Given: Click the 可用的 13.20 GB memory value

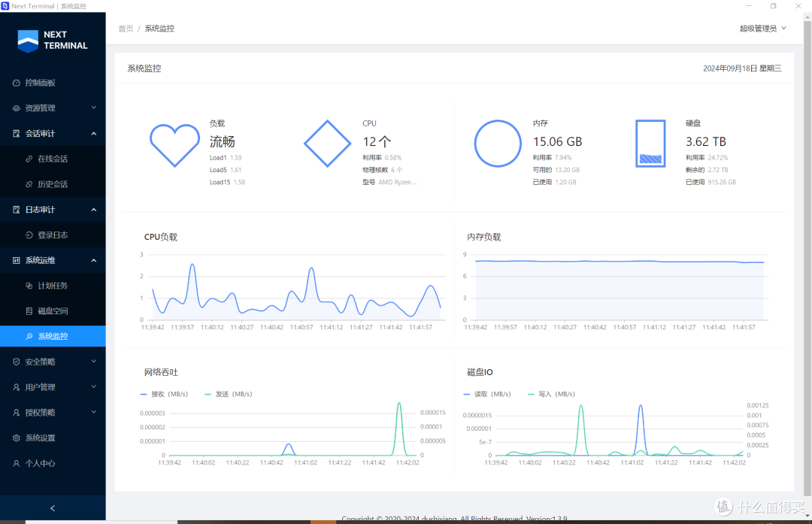Looking at the screenshot, I should [556, 170].
